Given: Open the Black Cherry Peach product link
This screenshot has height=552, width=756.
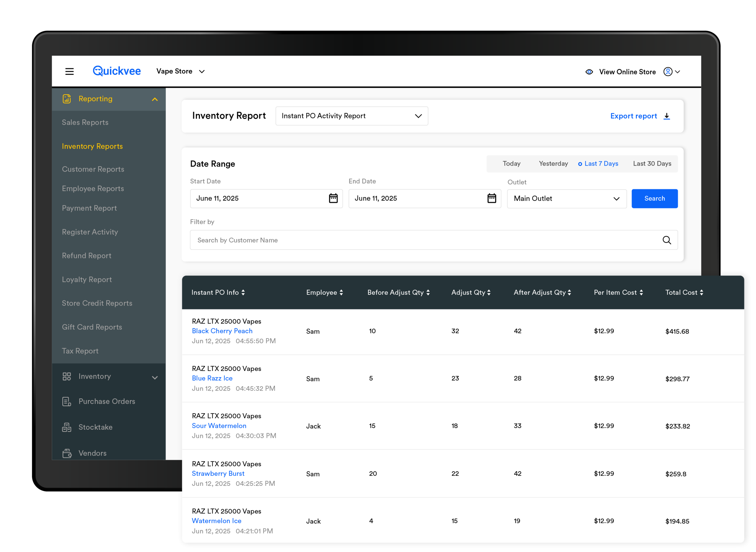Looking at the screenshot, I should 222,331.
